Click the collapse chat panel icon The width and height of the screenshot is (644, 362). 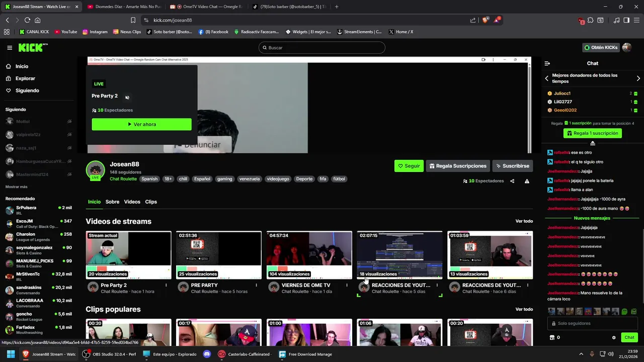click(547, 63)
